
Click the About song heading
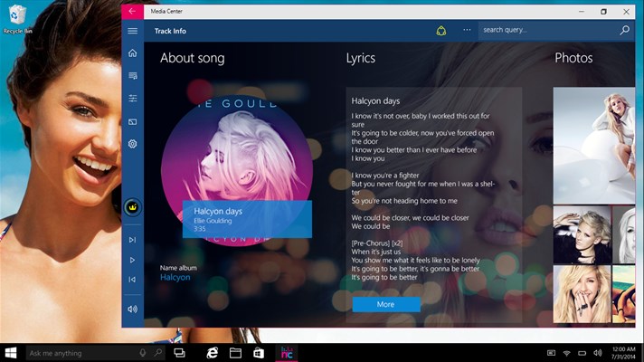(x=193, y=58)
